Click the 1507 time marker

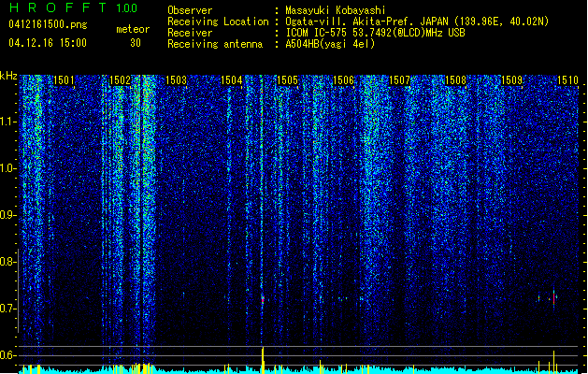coord(399,80)
